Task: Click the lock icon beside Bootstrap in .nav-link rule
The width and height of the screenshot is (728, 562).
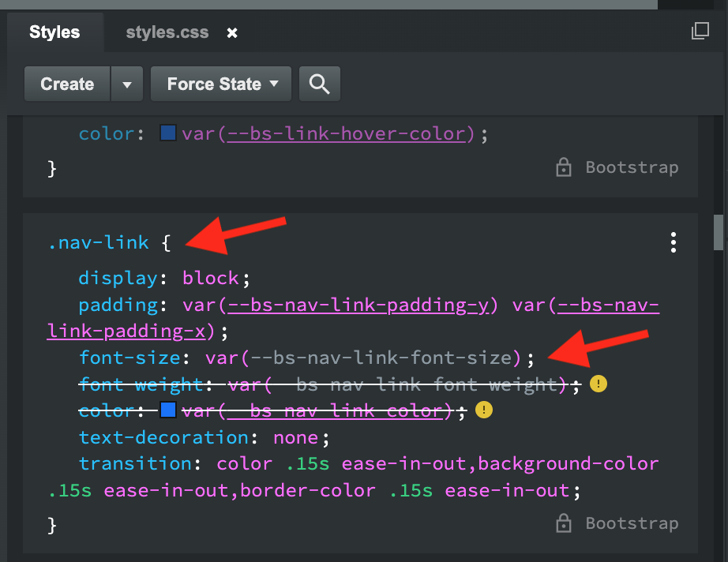Action: coord(564,523)
